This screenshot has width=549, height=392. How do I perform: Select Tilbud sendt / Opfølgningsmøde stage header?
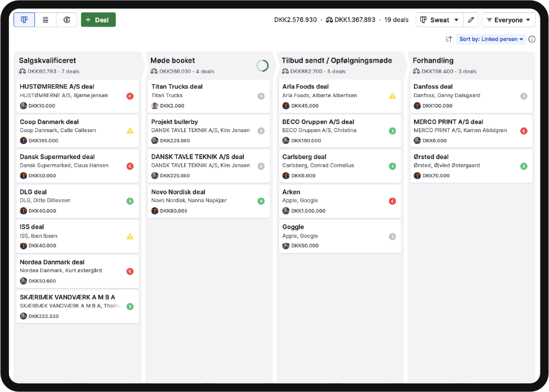point(337,60)
